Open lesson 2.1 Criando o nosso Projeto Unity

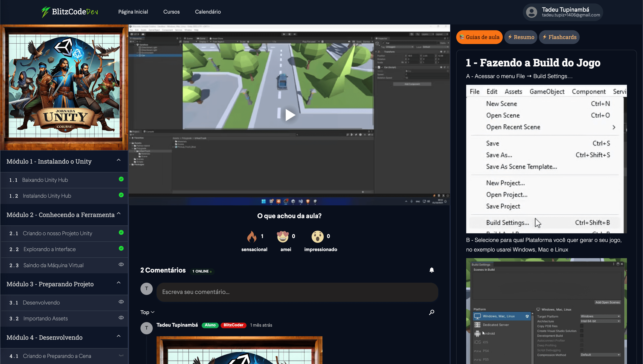coord(64,233)
